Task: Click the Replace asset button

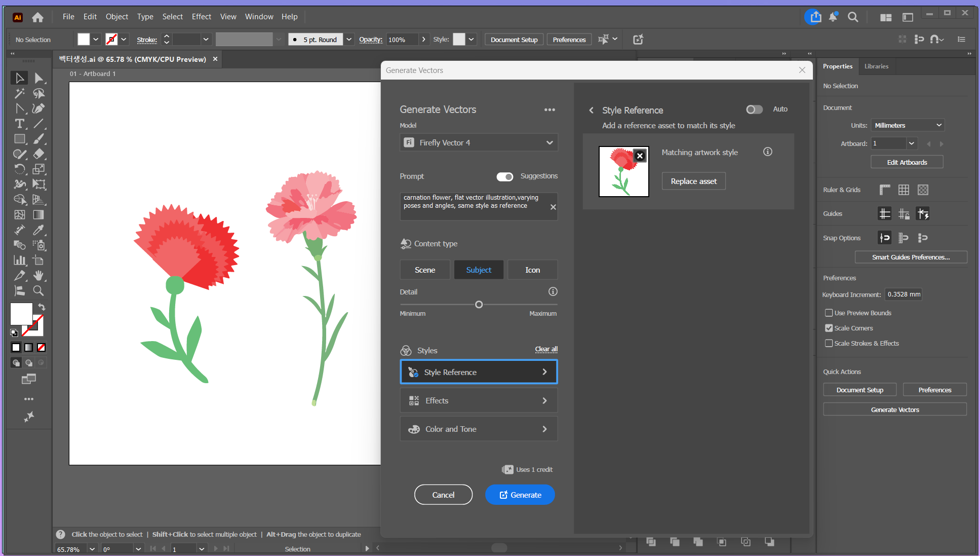Action: [x=693, y=181]
